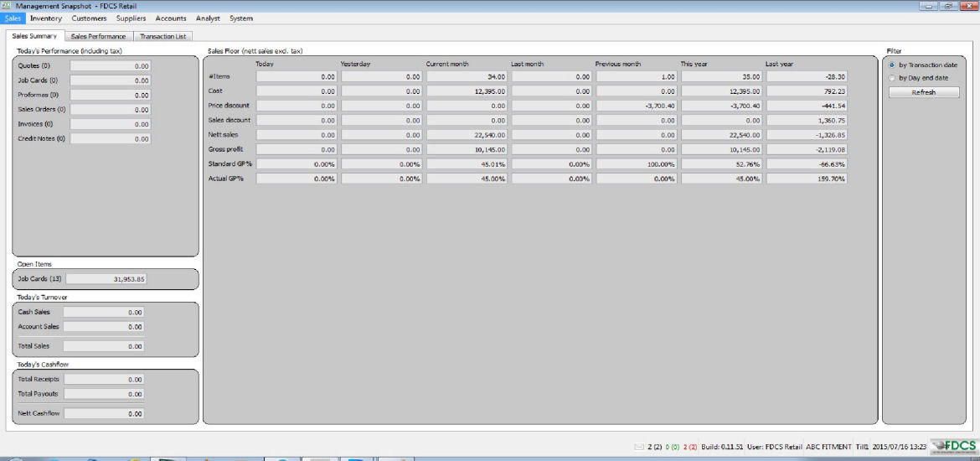Open the Inventory menu
The width and height of the screenshot is (980, 461).
46,18
